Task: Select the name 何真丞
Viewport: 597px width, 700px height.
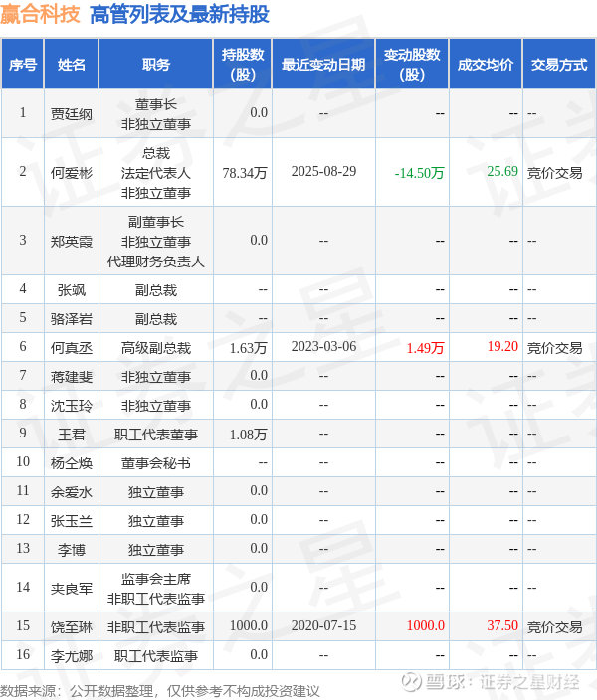Action: (71, 348)
